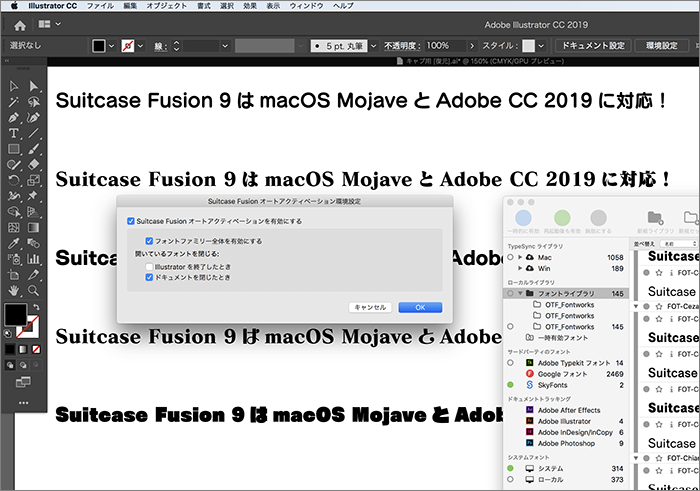Collapse the フォントライブラリ folder
Screen dimensions: 700x491
coord(520,293)
